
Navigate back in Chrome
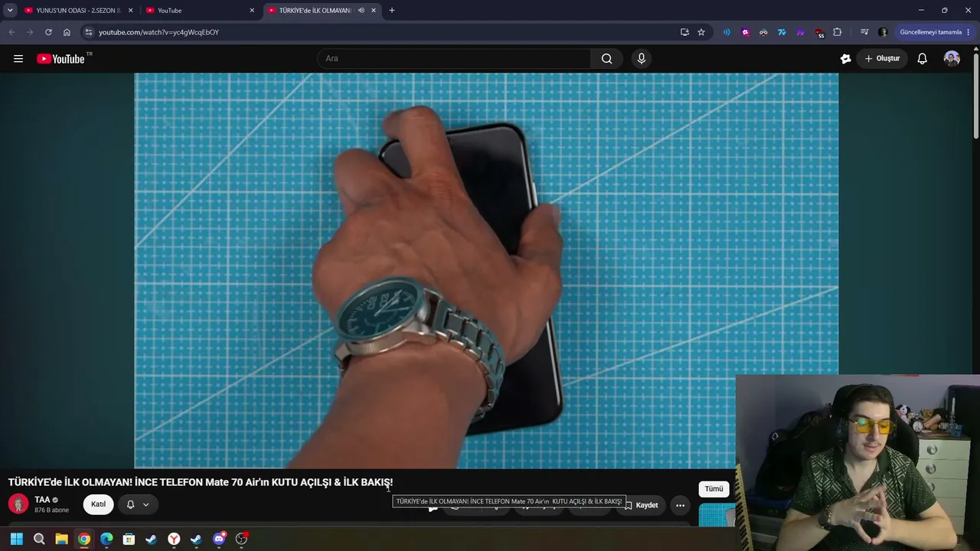[11, 32]
